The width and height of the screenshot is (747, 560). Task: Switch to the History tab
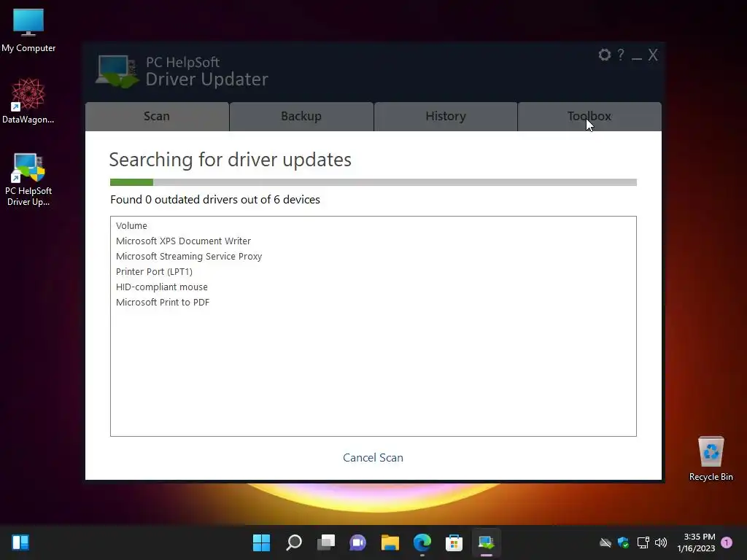(446, 116)
